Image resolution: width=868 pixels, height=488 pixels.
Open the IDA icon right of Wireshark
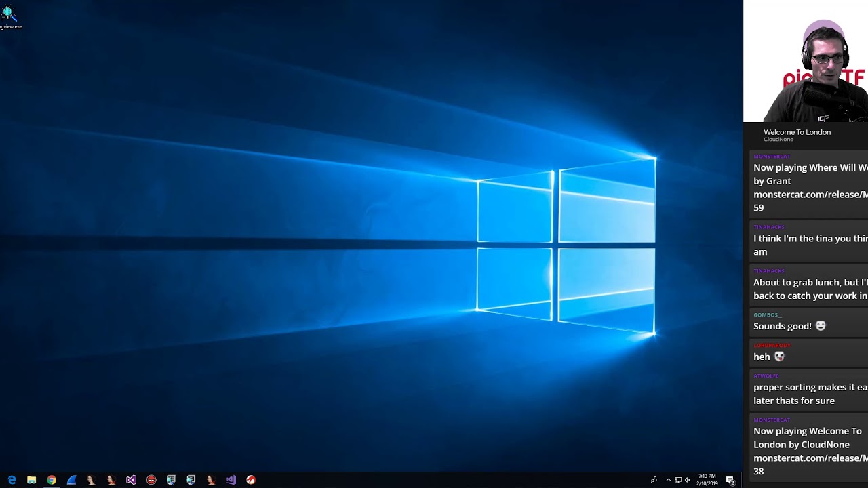tap(91, 480)
